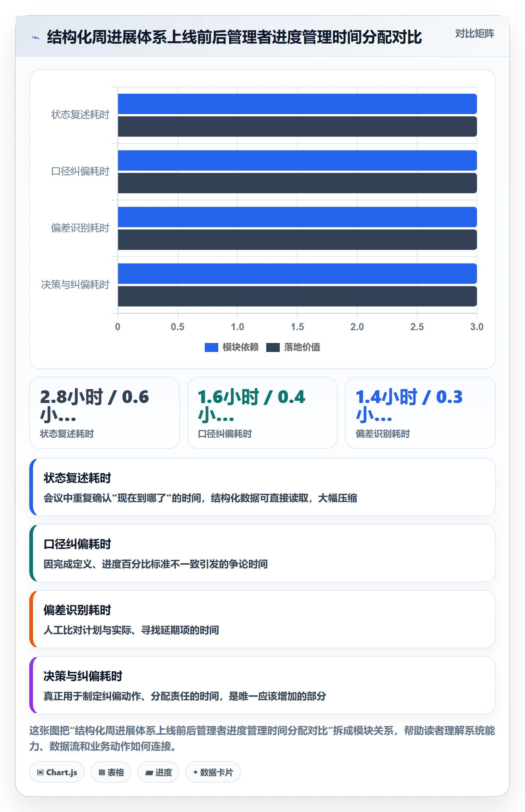Click the 模块依赖 legend label

click(x=240, y=347)
